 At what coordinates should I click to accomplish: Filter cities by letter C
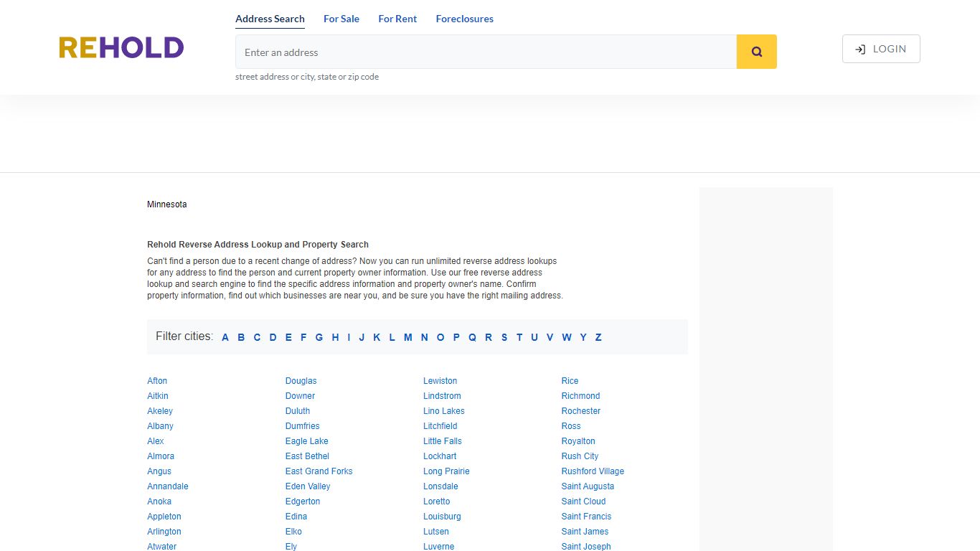(257, 337)
